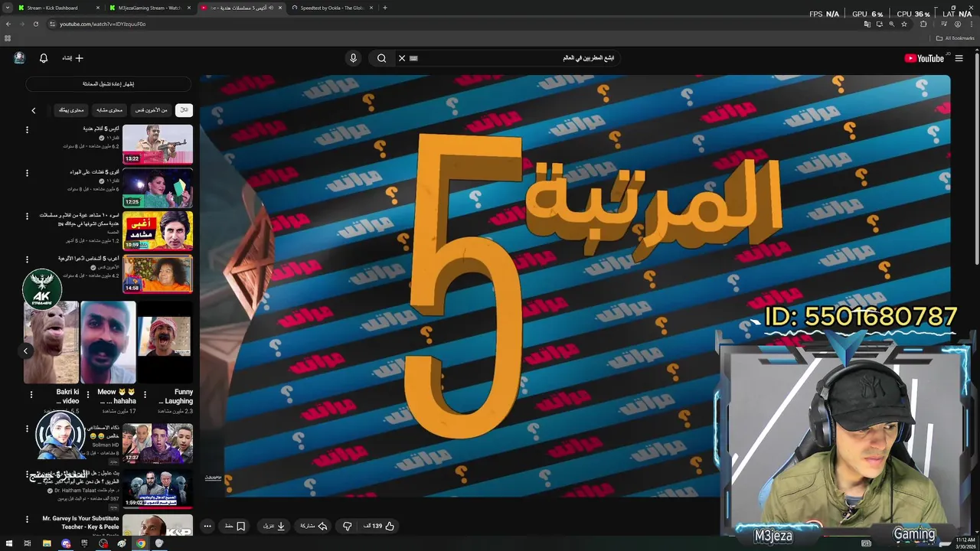Open YouTube notifications bell

click(44, 58)
